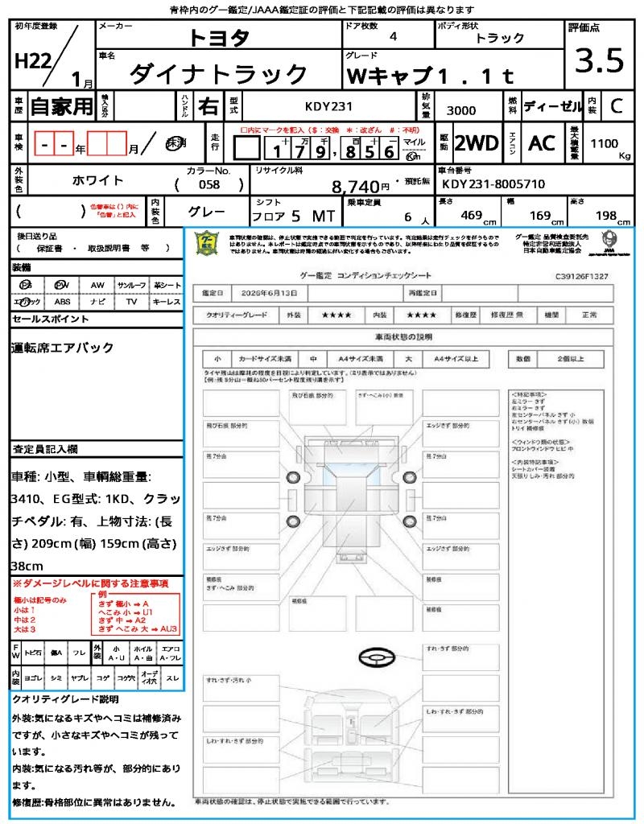
Task: Click the circled Km mileage unit
Action: (414, 156)
